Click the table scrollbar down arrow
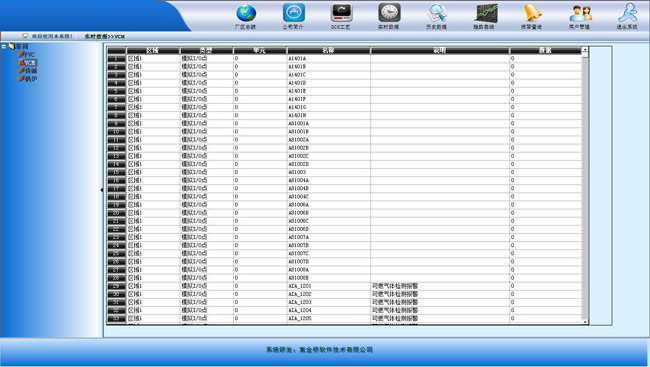 click(x=585, y=321)
